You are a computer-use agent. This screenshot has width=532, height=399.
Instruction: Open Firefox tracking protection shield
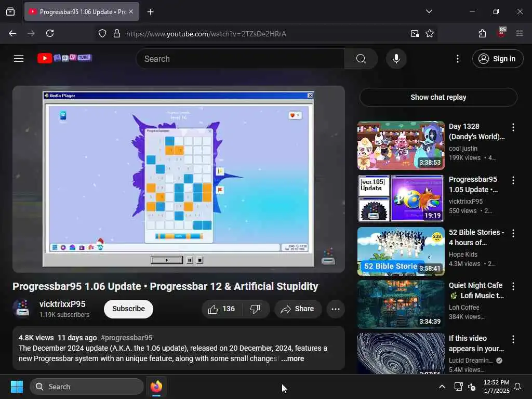tap(102, 34)
